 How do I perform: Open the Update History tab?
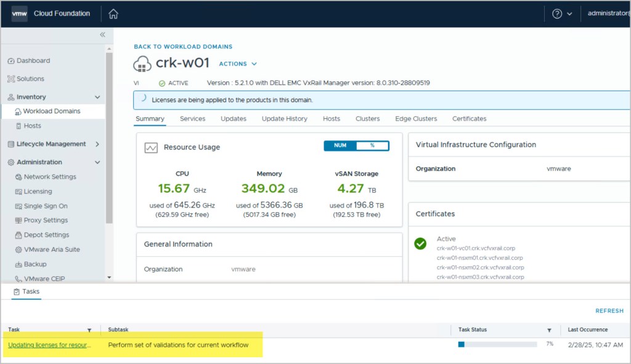tap(284, 119)
